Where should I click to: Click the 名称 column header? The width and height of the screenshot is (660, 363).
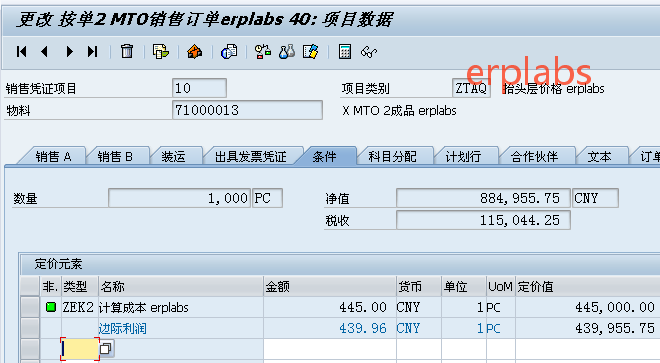[181, 286]
